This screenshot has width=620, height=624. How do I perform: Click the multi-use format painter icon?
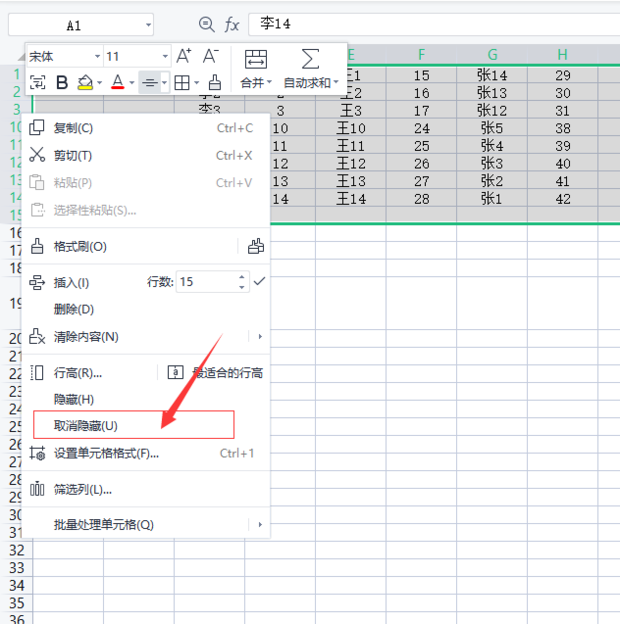pos(256,246)
